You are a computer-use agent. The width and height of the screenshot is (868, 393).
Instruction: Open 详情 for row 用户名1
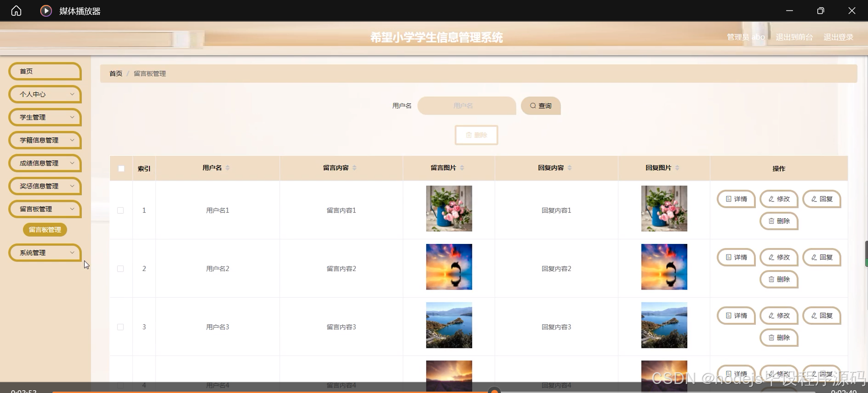click(736, 199)
